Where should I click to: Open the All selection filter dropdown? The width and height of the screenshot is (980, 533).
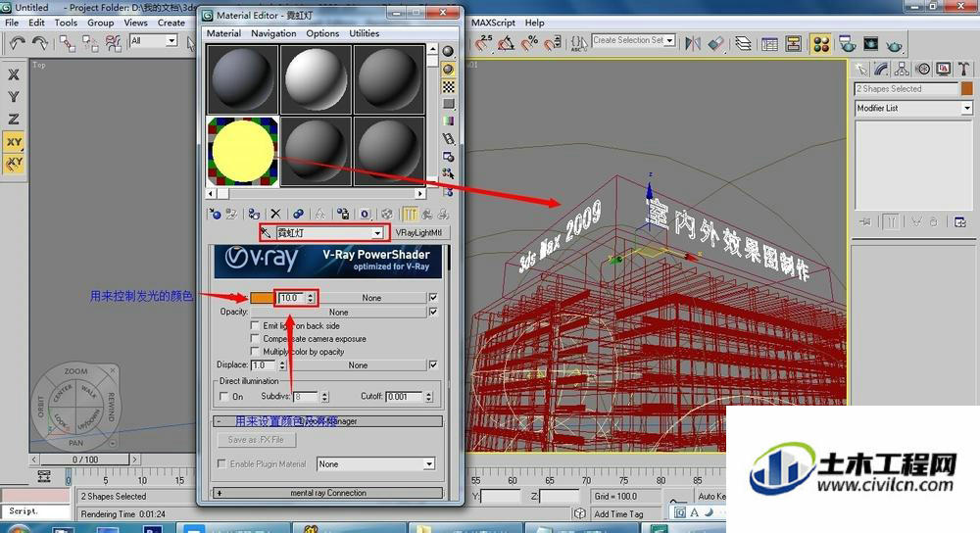pyautogui.click(x=171, y=40)
